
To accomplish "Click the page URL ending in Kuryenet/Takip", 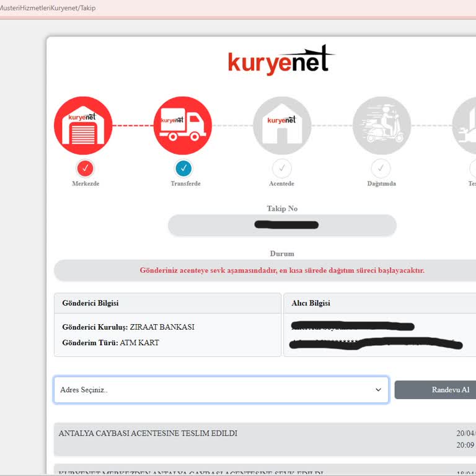I will 48,8.
